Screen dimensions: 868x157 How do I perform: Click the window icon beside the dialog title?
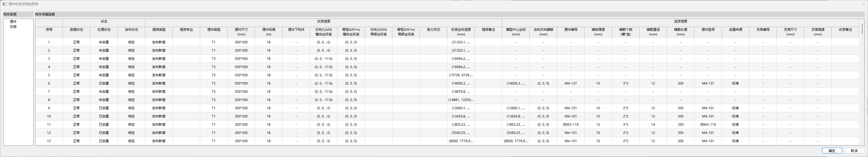click(x=4, y=4)
